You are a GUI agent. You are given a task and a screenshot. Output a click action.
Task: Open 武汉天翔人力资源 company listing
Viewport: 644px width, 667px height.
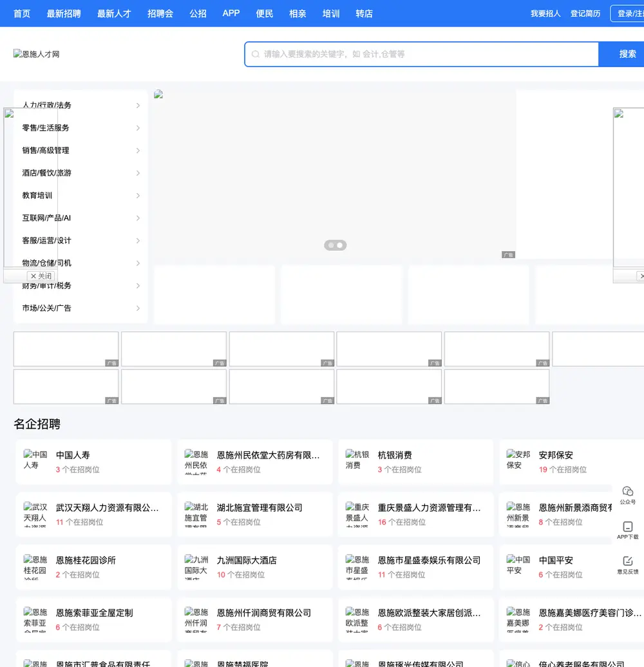pos(93,514)
